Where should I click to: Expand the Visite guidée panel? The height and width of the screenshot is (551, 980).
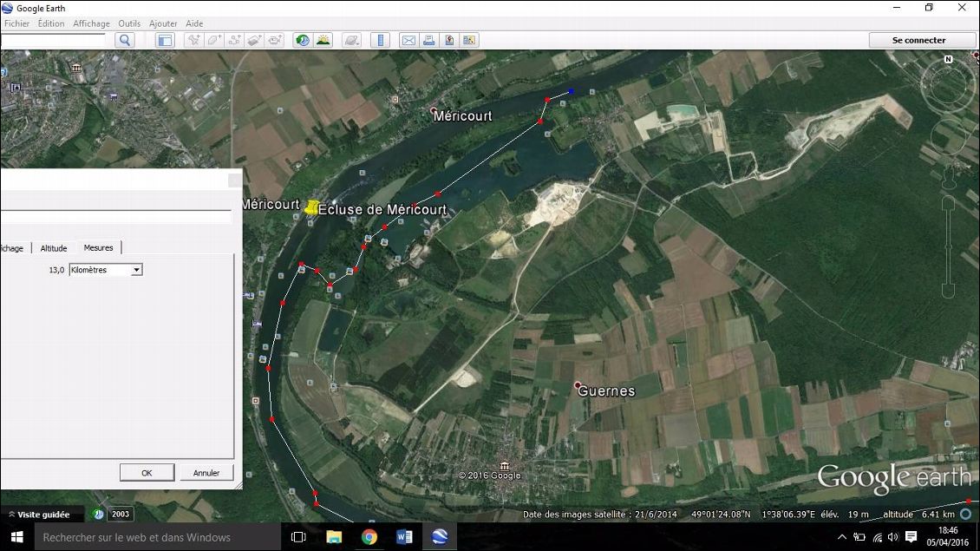(39, 515)
